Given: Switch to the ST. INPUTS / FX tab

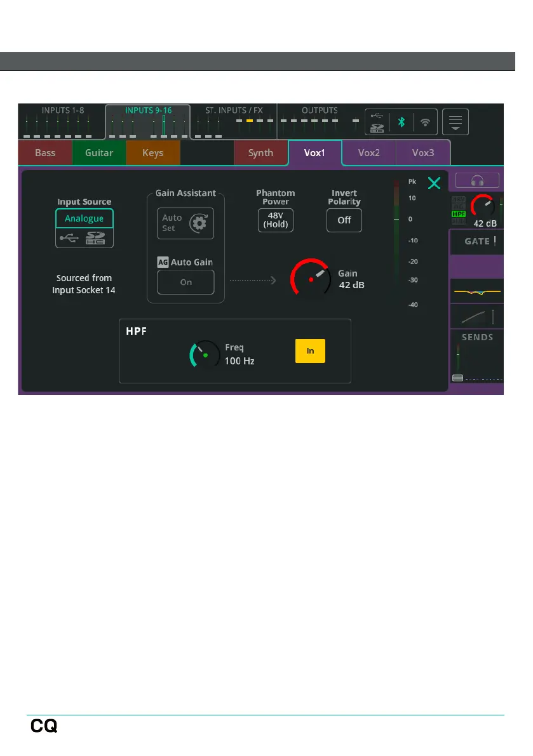Looking at the screenshot, I should pyautogui.click(x=233, y=121).
